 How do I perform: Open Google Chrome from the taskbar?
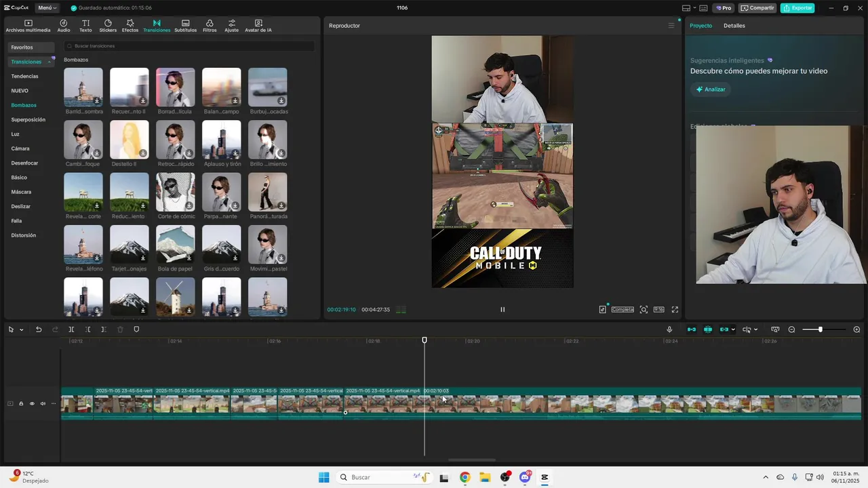point(465,477)
